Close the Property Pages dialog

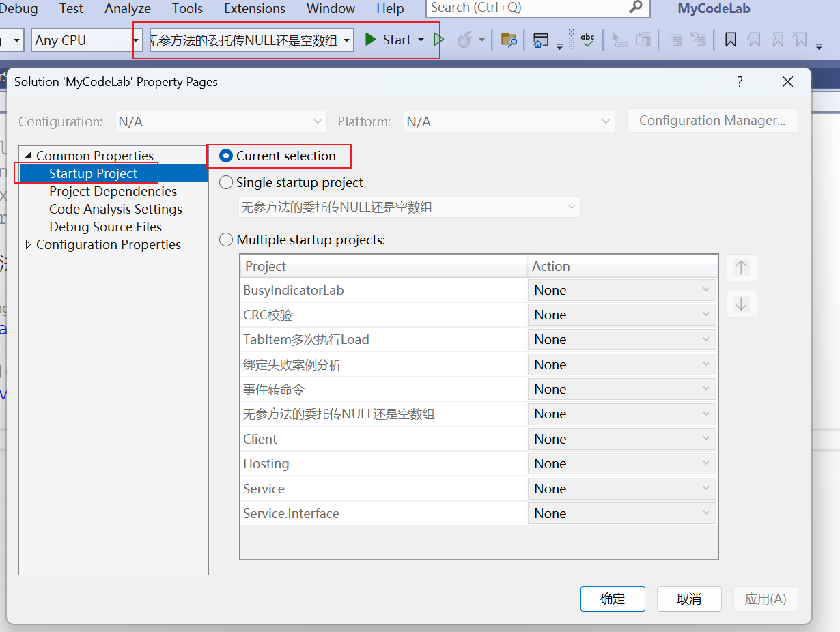tap(787, 82)
